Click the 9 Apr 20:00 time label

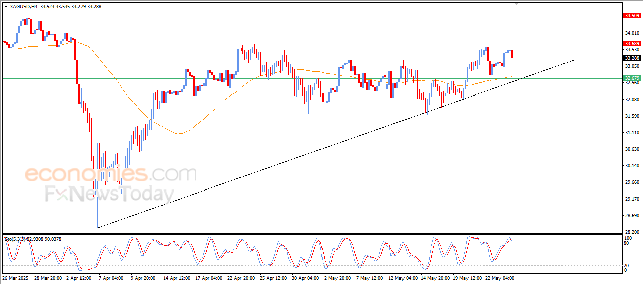(143, 278)
